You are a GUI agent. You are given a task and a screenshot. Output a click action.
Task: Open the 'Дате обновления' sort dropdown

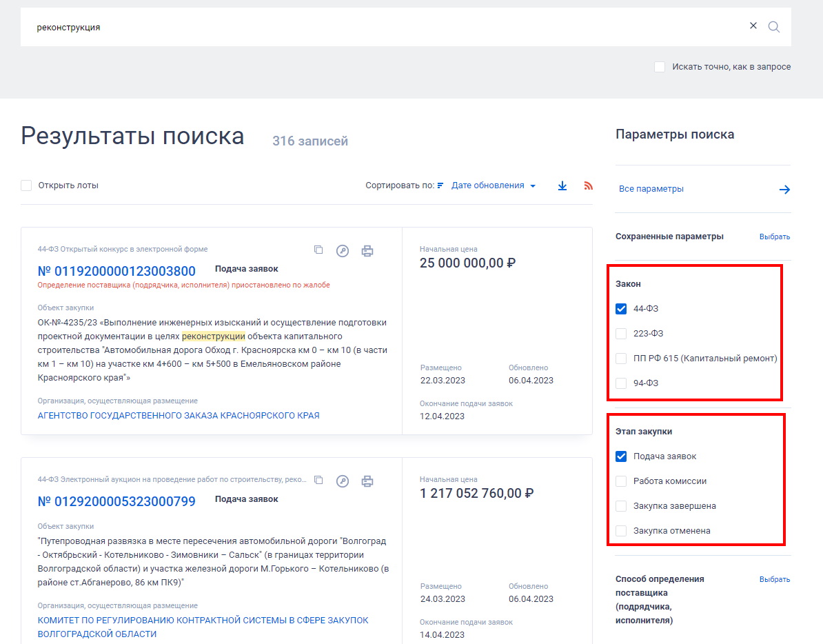tap(494, 185)
